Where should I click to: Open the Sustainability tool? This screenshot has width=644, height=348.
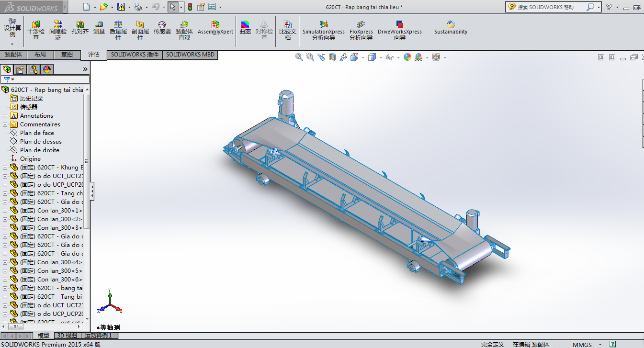pos(451,28)
